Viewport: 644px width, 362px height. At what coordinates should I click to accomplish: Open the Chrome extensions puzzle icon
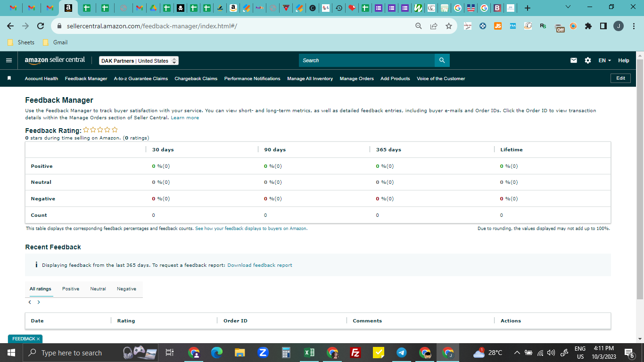(588, 26)
